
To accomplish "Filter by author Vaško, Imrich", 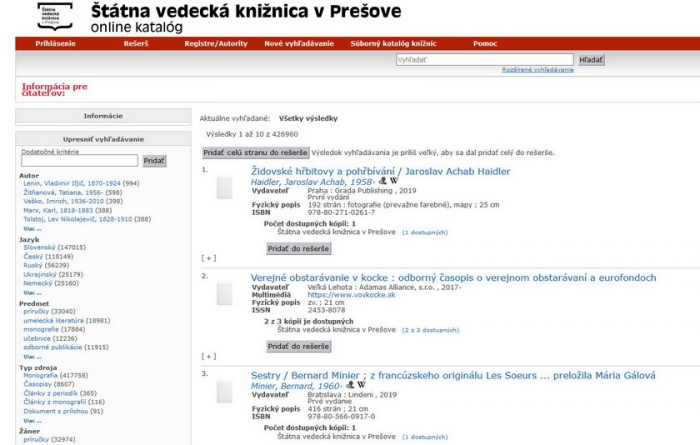I will tap(63, 201).
